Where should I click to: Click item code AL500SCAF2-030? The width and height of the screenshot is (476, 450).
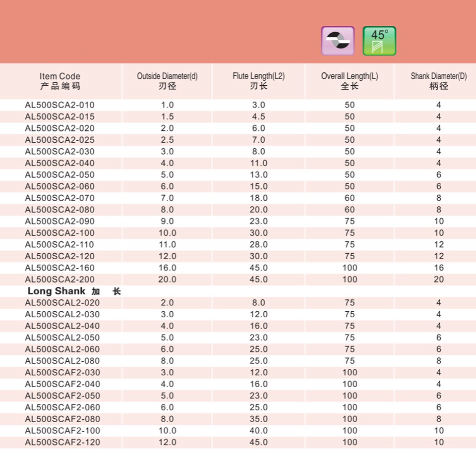(62, 373)
